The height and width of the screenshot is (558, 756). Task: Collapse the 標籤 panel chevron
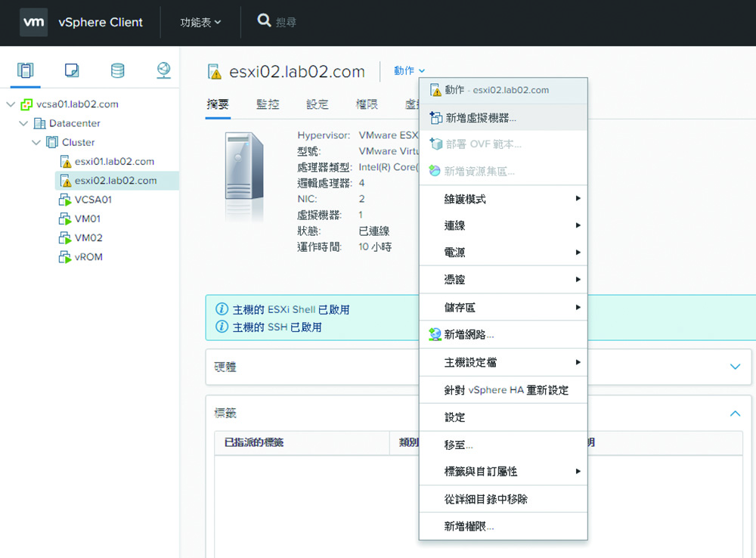pos(735,414)
